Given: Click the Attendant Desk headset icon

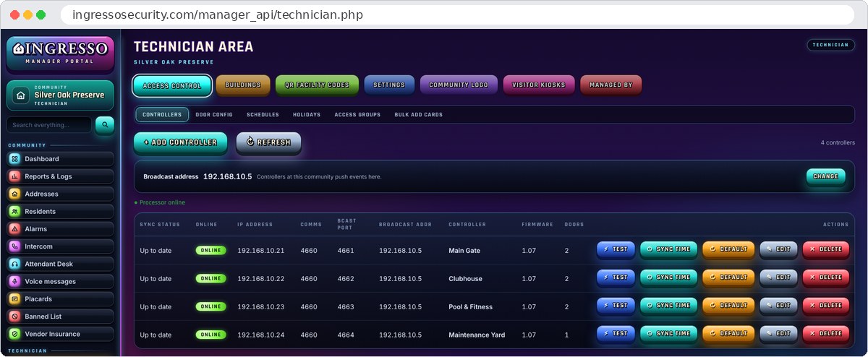Looking at the screenshot, I should (x=14, y=264).
